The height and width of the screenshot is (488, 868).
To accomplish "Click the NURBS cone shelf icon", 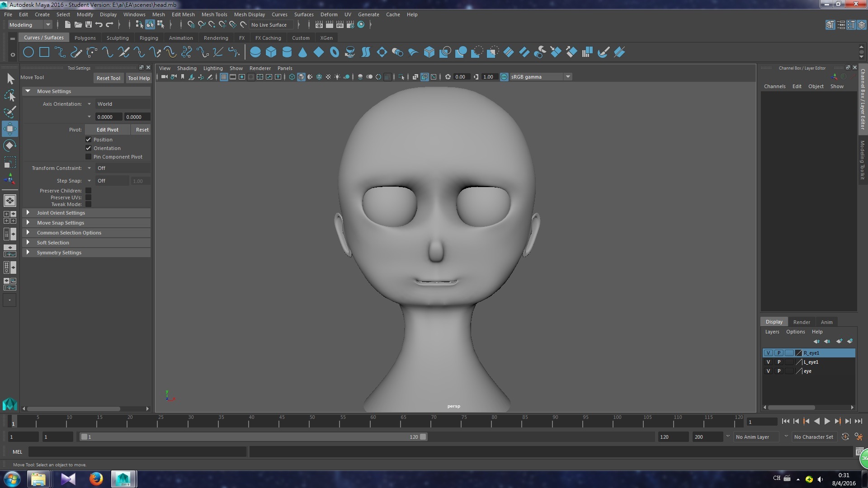I will point(302,52).
